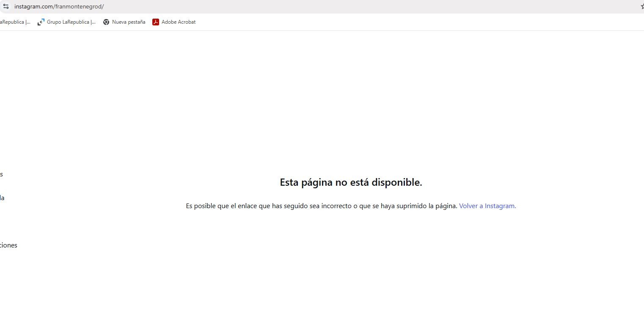644x327 pixels.
Task: Open the Nueva pestaña bookmark label
Action: click(x=128, y=22)
